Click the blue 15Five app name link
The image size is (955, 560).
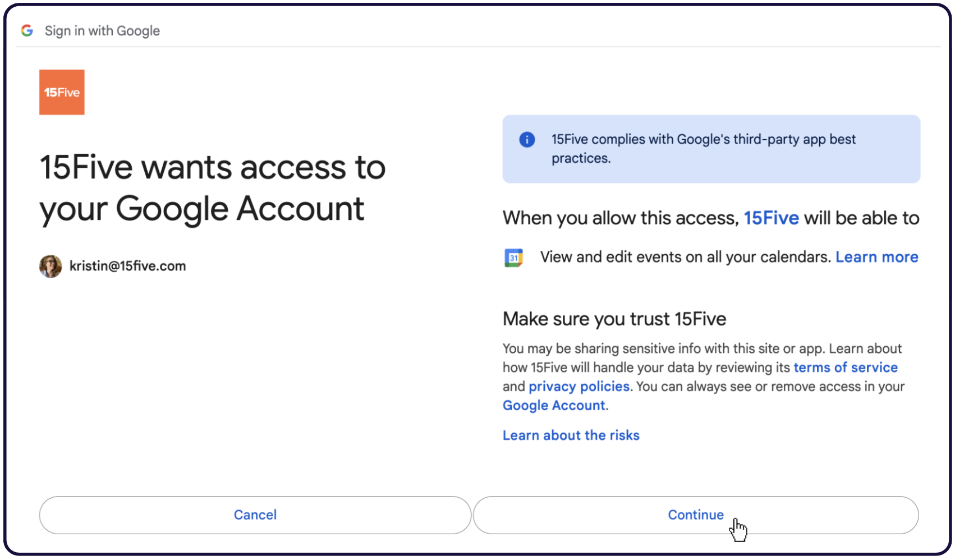[x=771, y=218]
